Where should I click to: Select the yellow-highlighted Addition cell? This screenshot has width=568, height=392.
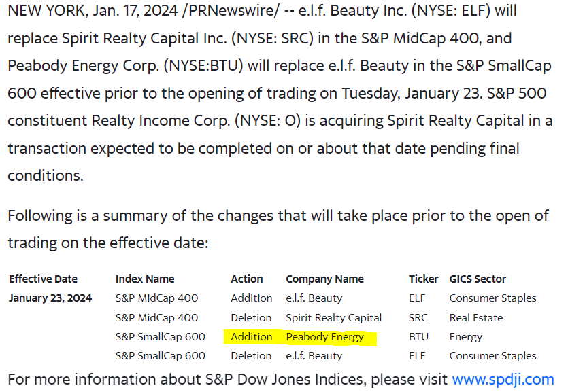coord(251,336)
